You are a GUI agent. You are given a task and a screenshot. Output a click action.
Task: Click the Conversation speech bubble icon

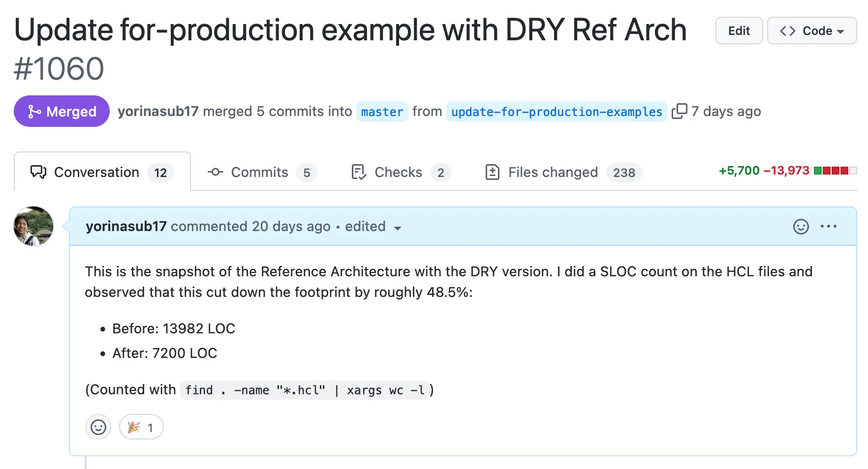click(38, 172)
